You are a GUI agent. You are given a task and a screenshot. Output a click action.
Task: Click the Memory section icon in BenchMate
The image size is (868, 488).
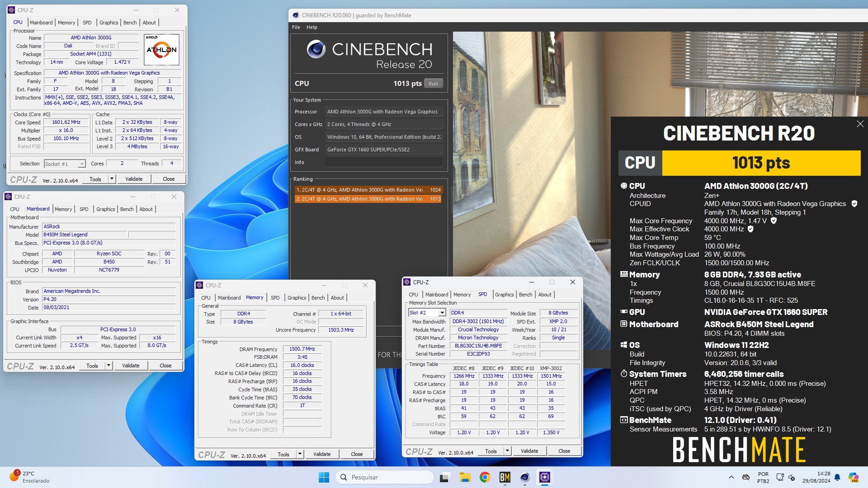click(624, 274)
